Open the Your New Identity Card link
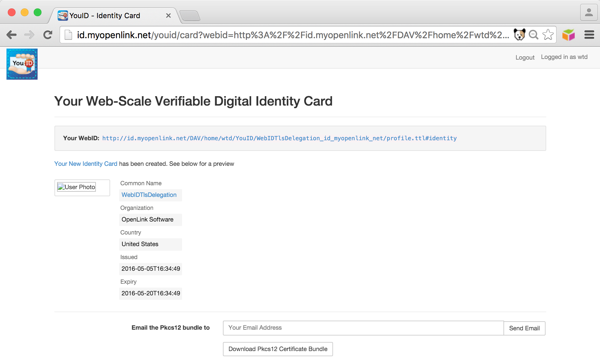The image size is (600, 364). click(x=86, y=164)
